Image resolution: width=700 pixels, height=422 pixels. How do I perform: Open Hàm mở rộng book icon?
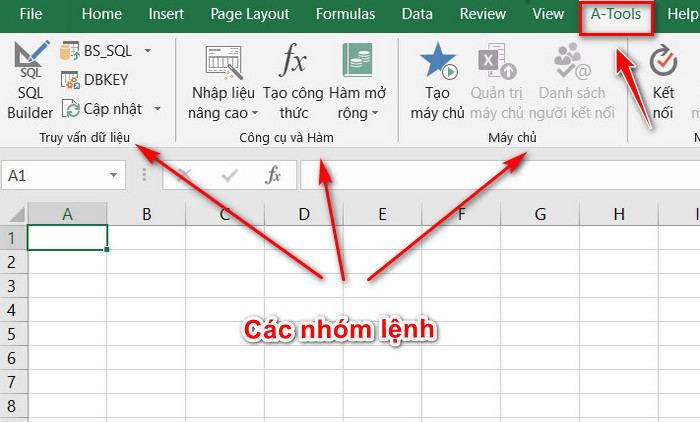[358, 60]
